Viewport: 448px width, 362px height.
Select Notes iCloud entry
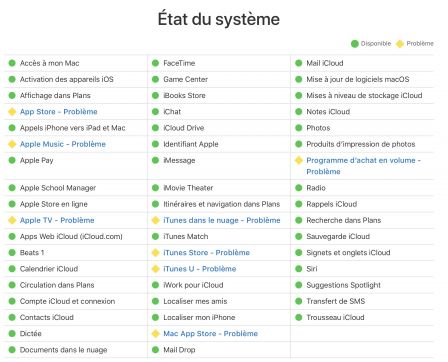328,112
